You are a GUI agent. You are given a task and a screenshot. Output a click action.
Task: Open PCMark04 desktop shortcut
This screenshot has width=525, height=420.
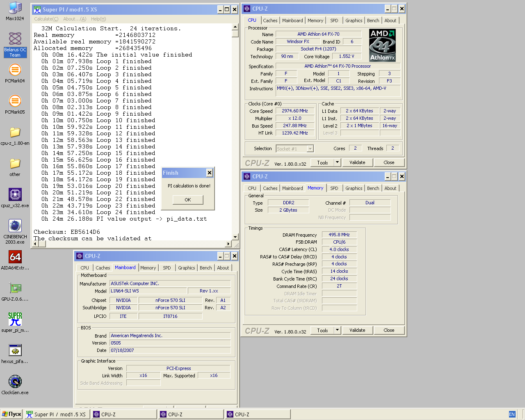[x=15, y=73]
